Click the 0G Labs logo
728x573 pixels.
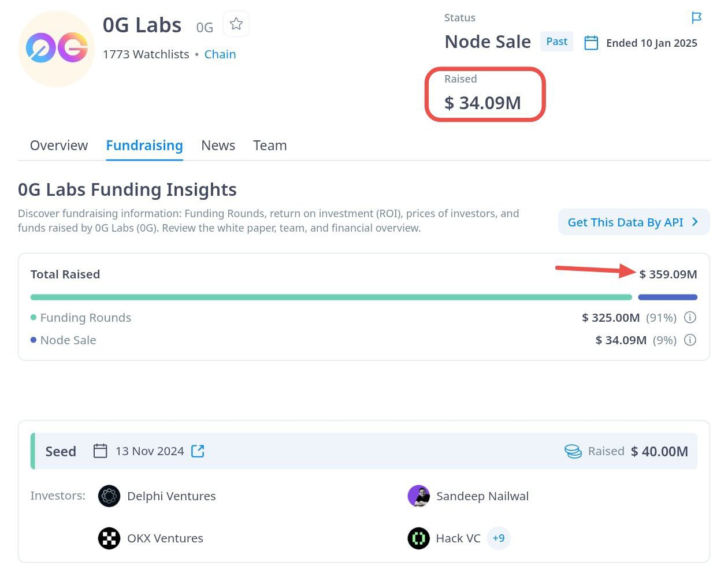(57, 49)
